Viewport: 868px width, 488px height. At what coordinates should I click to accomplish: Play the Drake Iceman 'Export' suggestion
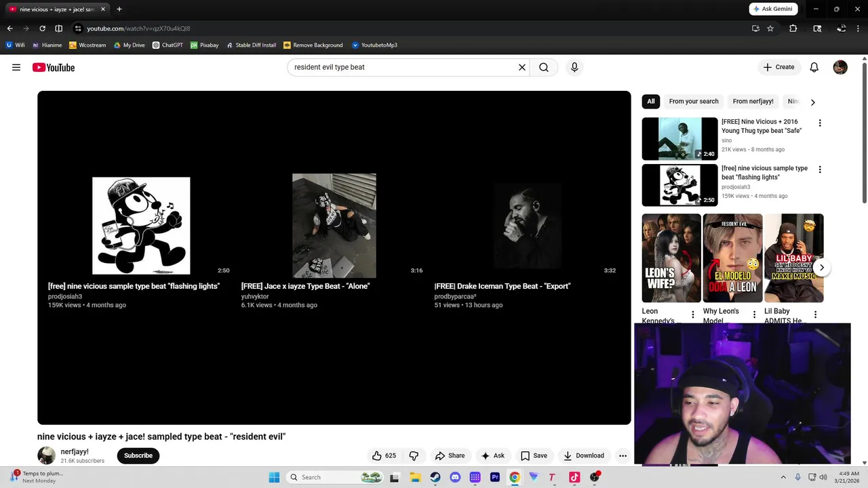tap(528, 226)
